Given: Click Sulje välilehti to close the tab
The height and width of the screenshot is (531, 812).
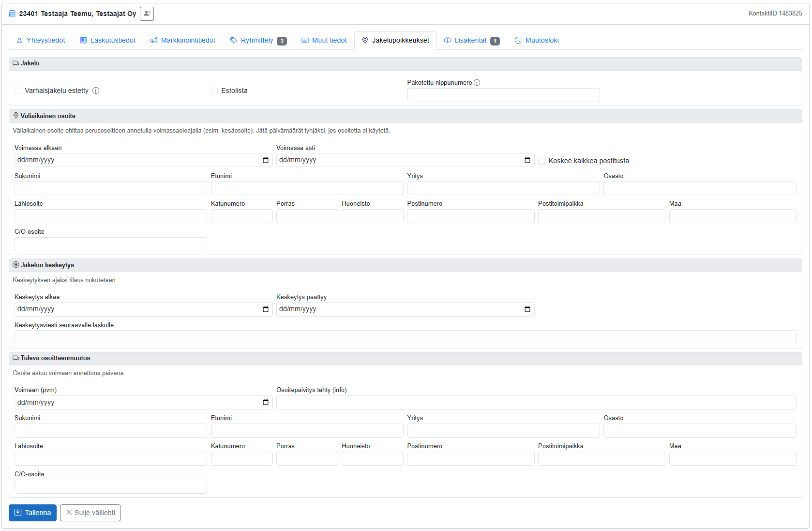Looking at the screenshot, I should [90, 513].
